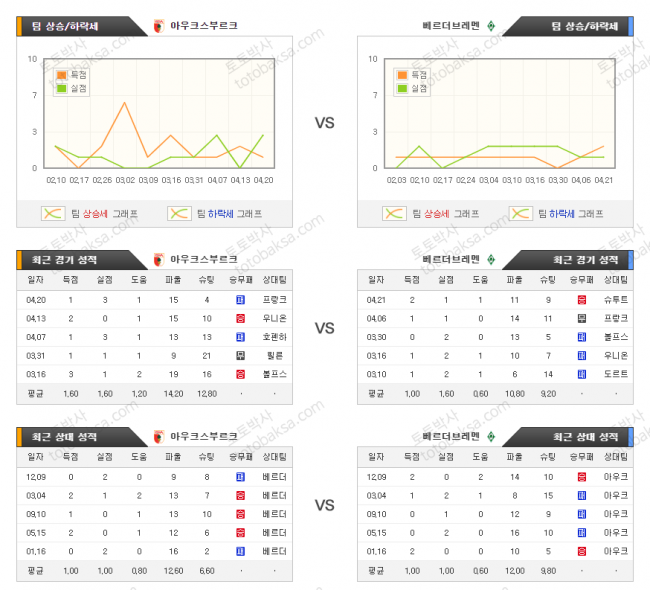Click the downtrend graph icon under Bremen's chart
Viewport: 650px width, 590px height.
(520, 213)
